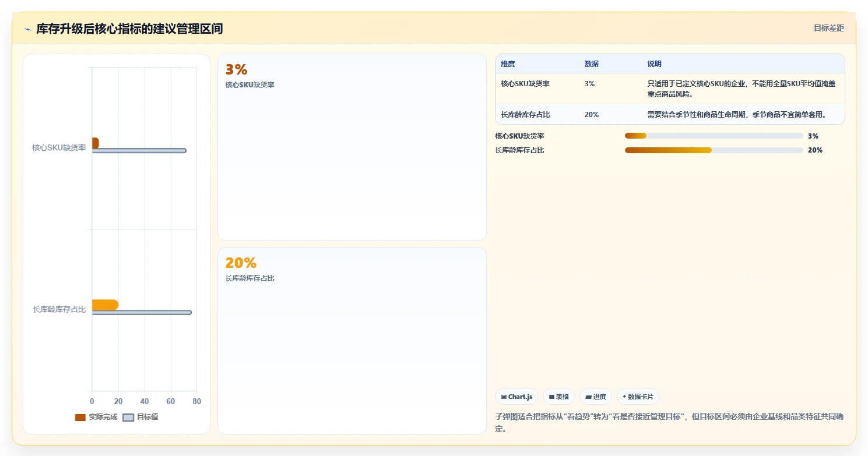Click the 目标值 grey legend swatch
Viewport: 868px width, 456px height.
click(128, 417)
